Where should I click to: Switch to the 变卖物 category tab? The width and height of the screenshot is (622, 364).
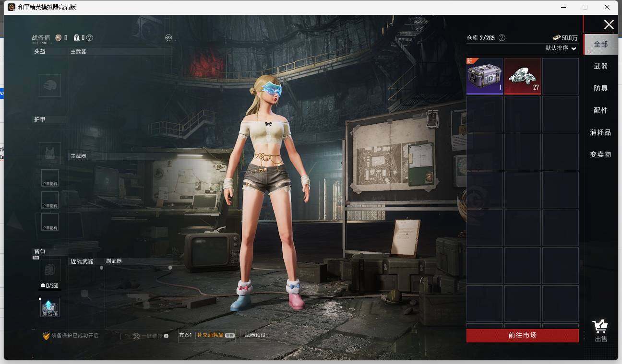600,154
